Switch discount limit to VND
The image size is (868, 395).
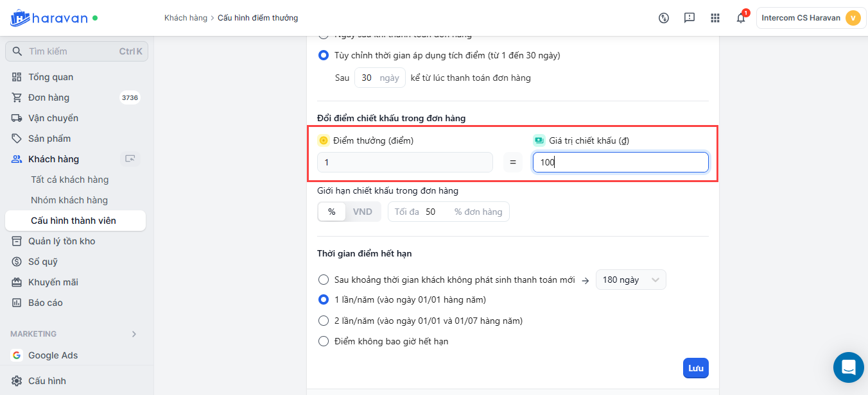click(x=362, y=212)
